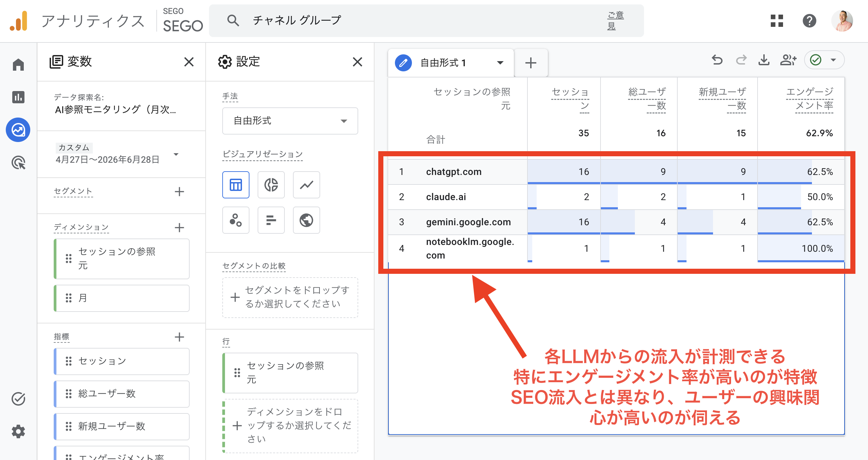Click the セッションの参照元 column header

(472, 99)
